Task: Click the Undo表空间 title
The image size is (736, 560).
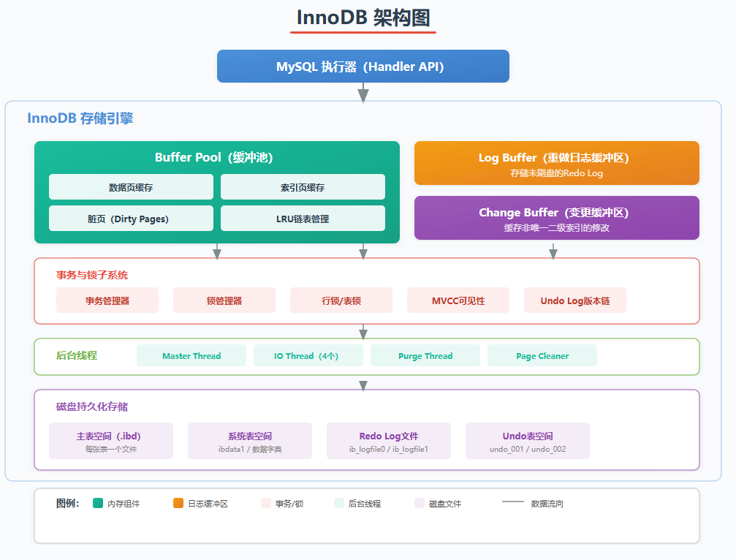Action: [x=528, y=436]
